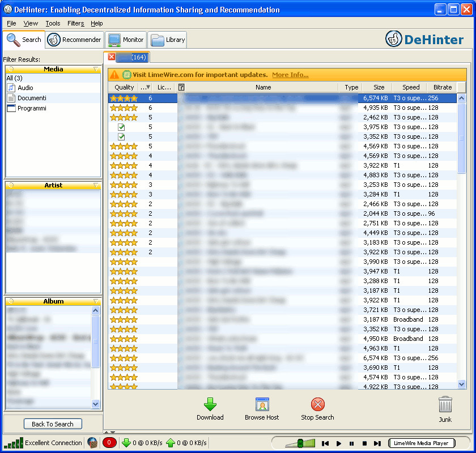476x453 pixels.
Task: Close the search results tab with red X
Action: click(x=112, y=57)
